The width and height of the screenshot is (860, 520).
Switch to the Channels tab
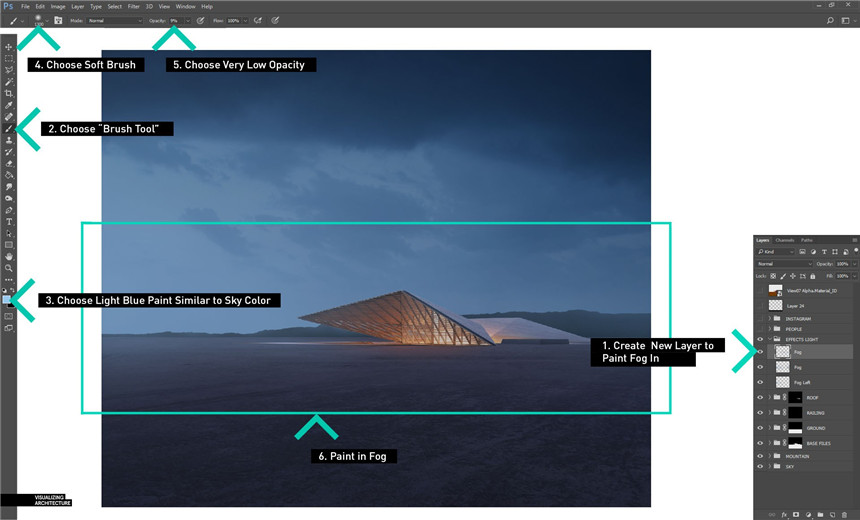(x=784, y=240)
